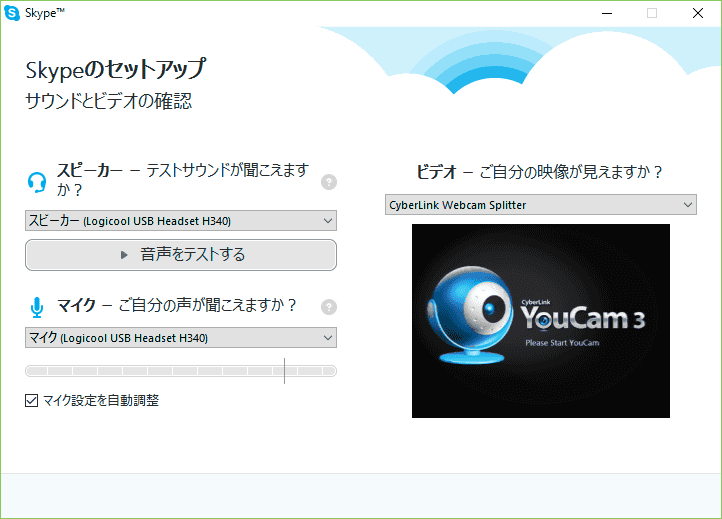Image resolution: width=722 pixels, height=519 pixels.
Task: Open the help icon beside microphone heading
Action: coord(329,307)
